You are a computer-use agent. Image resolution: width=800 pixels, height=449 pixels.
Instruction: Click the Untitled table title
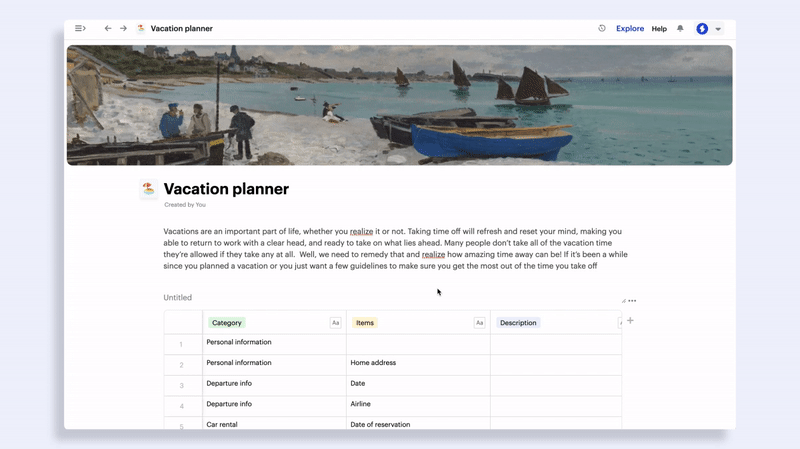(x=178, y=297)
